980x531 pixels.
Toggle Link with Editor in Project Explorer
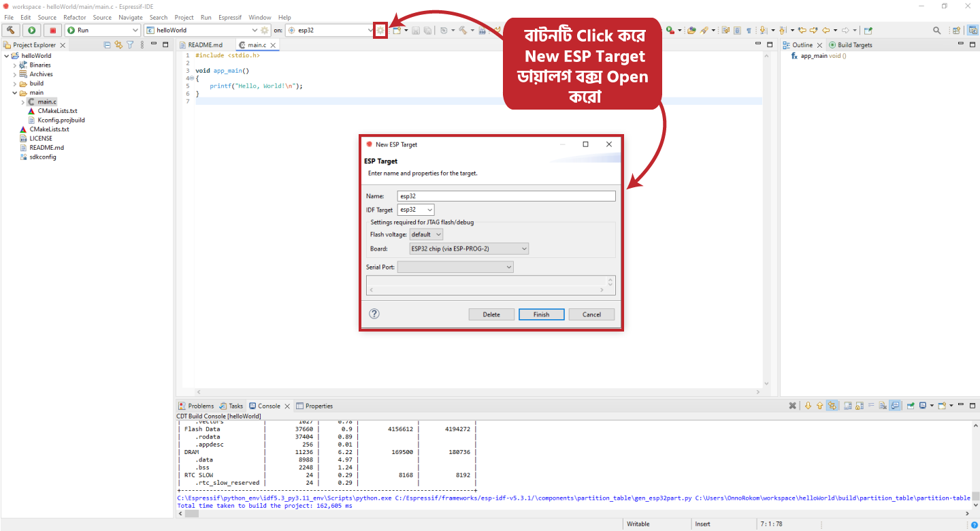click(x=118, y=45)
